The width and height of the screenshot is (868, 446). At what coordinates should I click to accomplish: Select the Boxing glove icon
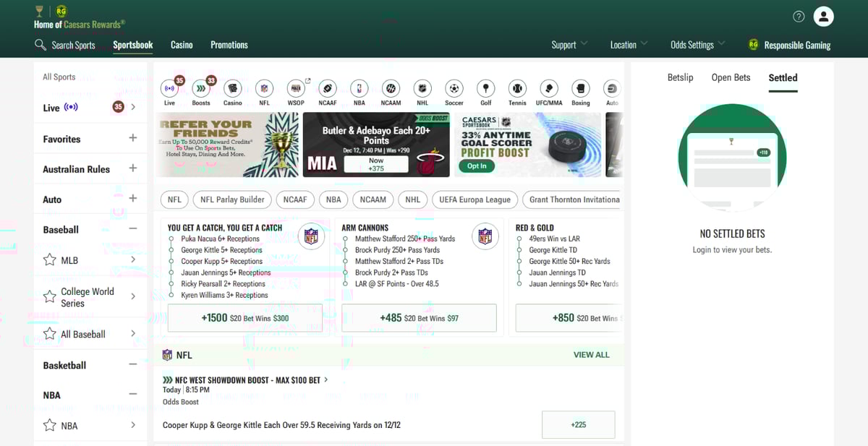(581, 88)
